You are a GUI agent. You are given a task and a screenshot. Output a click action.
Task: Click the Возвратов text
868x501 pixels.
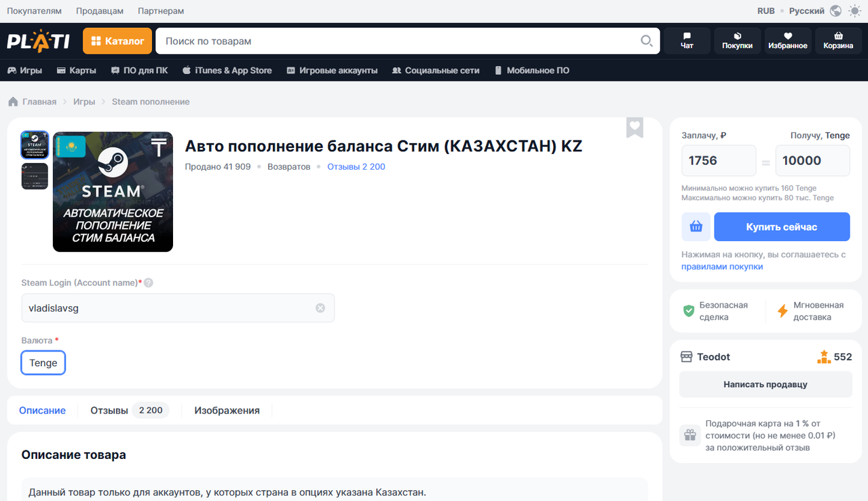[x=289, y=166]
